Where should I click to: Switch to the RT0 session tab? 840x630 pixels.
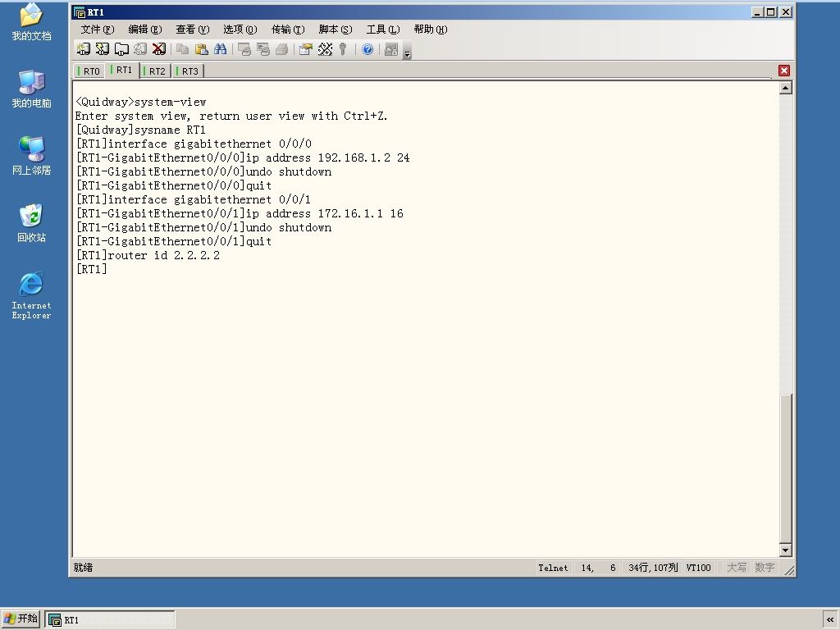click(89, 71)
